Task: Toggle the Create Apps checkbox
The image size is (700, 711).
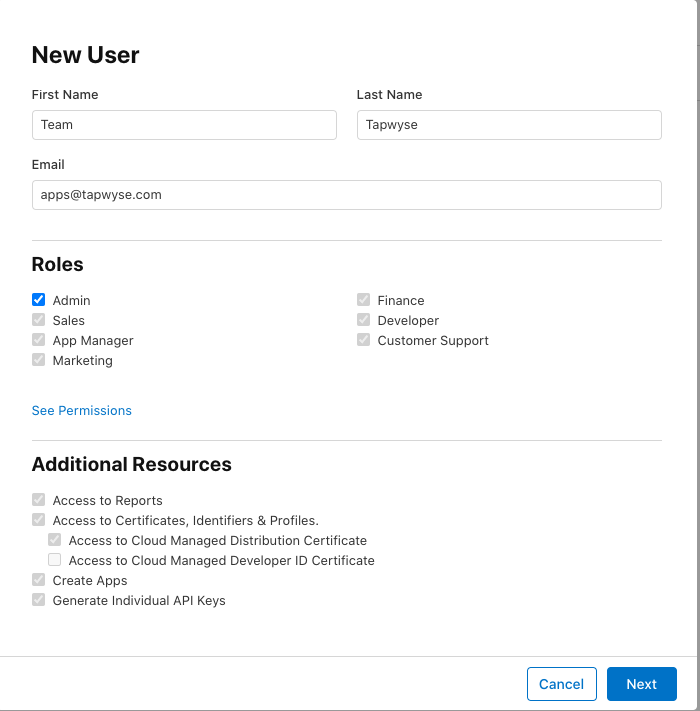Action: click(39, 580)
